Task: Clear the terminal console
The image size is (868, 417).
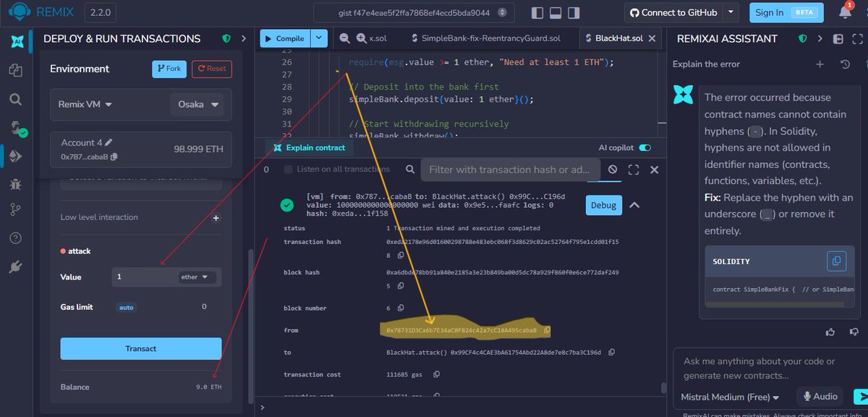Action: coord(613,169)
